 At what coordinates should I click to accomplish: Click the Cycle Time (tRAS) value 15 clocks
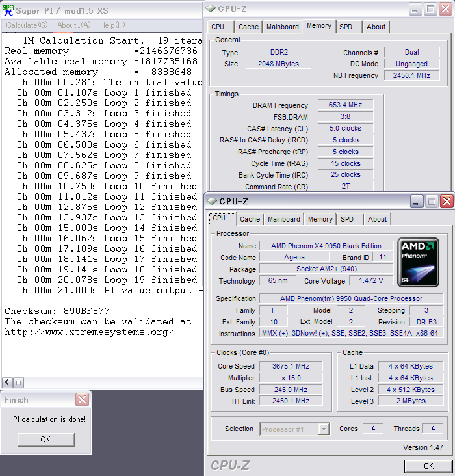point(345,163)
